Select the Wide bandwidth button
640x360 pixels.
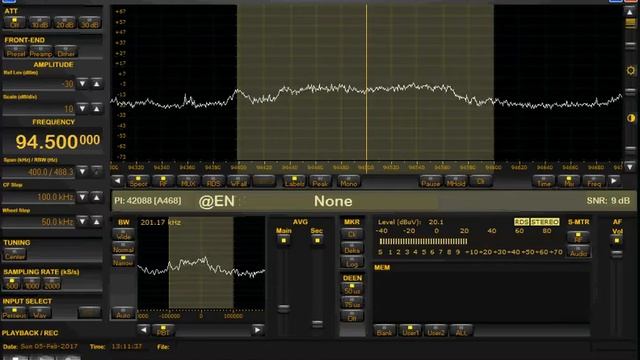(x=123, y=234)
